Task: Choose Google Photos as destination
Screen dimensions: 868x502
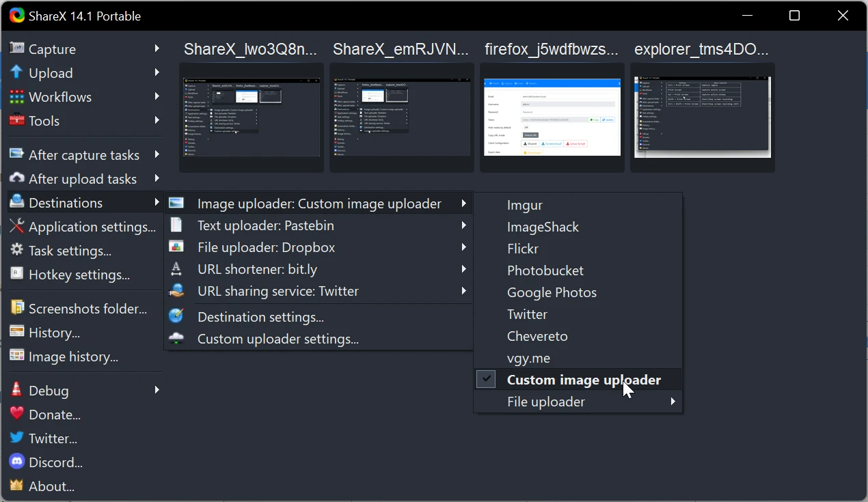Action: pyautogui.click(x=552, y=292)
